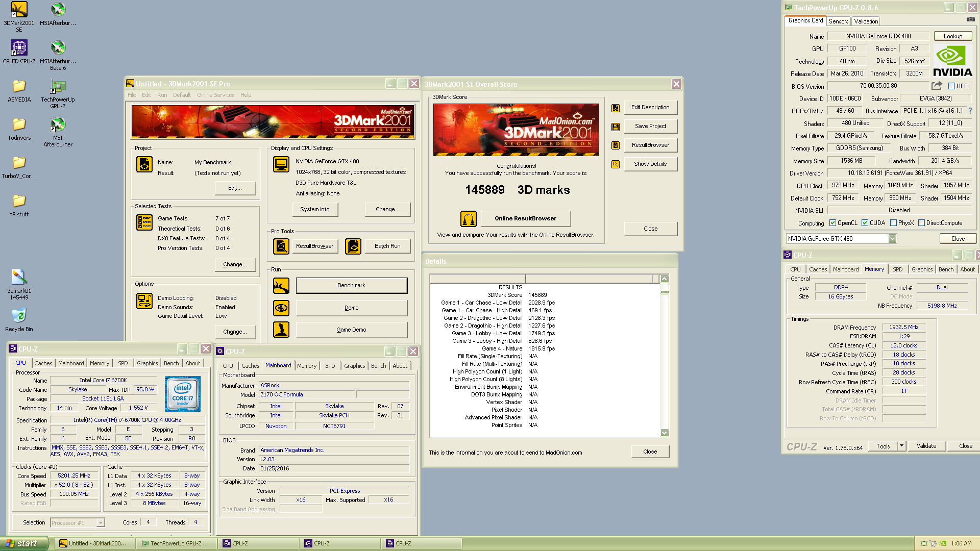Switch to Untitled - 3DMark2001 taskbar button
The image size is (980, 551).
pos(94,544)
